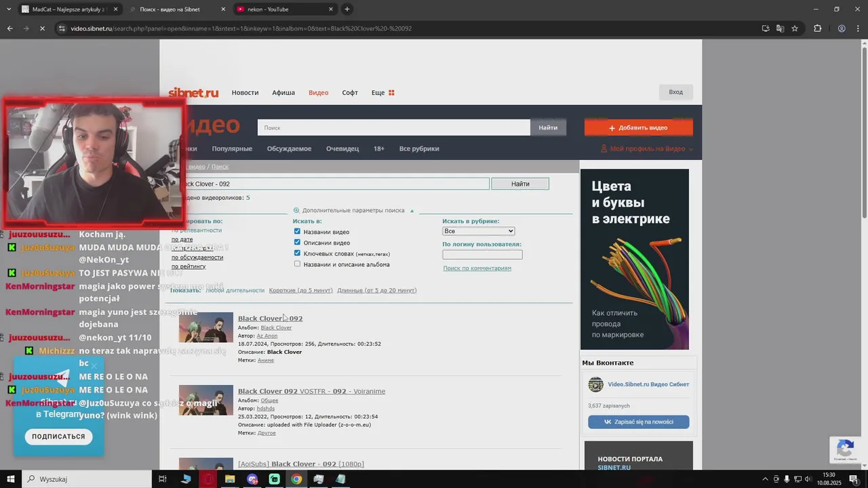Screen dimensions: 868x488
Task: Go back with the browser back arrow
Action: point(9,28)
